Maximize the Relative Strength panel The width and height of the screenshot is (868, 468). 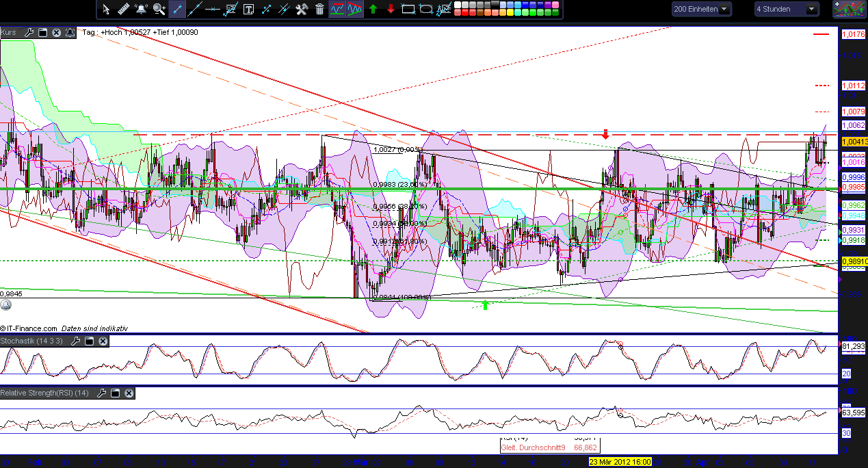point(115,393)
